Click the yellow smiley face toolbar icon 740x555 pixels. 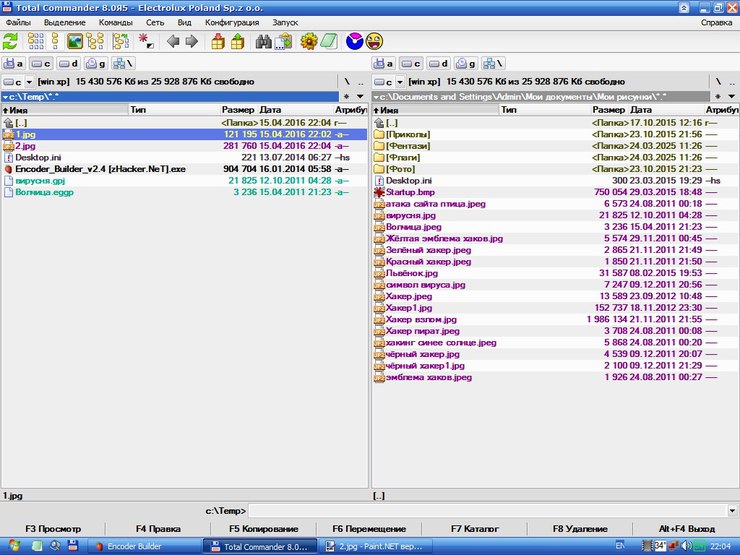374,42
